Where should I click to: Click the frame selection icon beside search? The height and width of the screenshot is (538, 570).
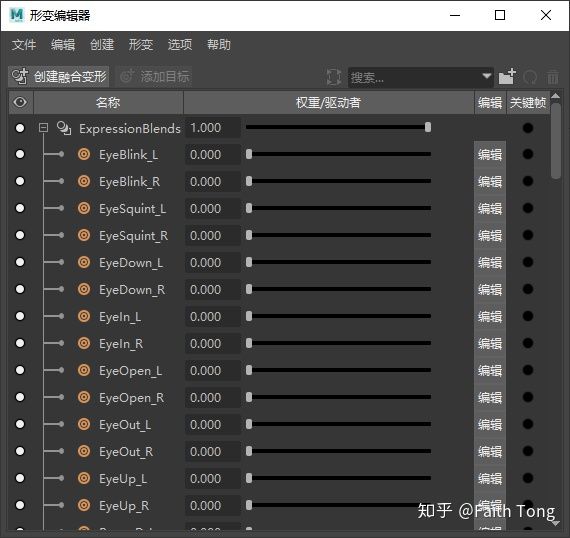333,77
